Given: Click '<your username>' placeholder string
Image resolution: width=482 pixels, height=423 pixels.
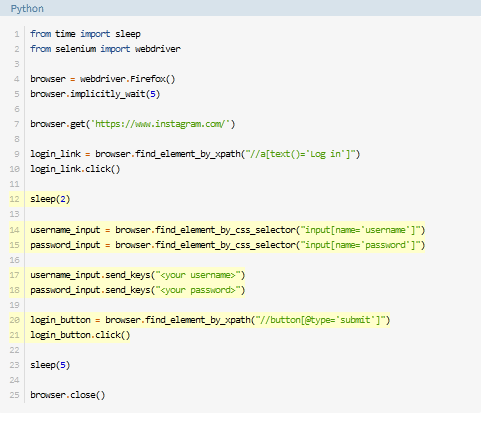Looking at the screenshot, I should (198, 275).
